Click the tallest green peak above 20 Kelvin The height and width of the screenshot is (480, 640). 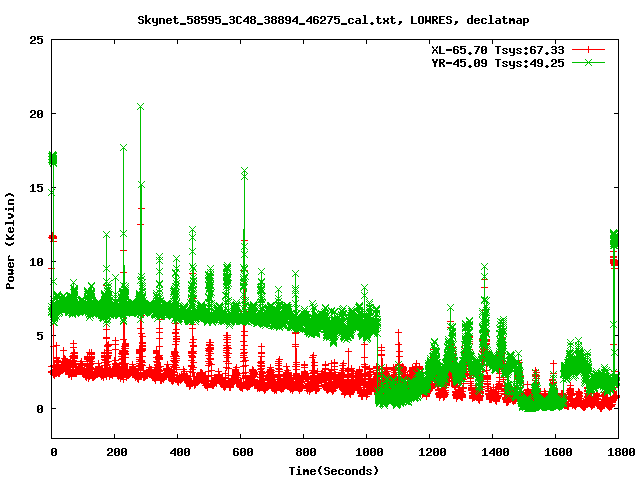tap(140, 106)
